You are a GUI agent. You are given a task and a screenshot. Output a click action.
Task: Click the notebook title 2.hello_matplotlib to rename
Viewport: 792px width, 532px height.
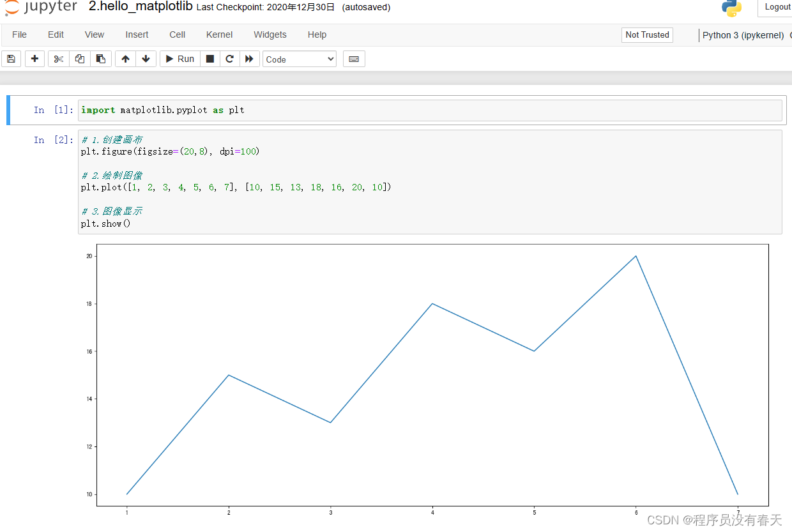tap(141, 7)
